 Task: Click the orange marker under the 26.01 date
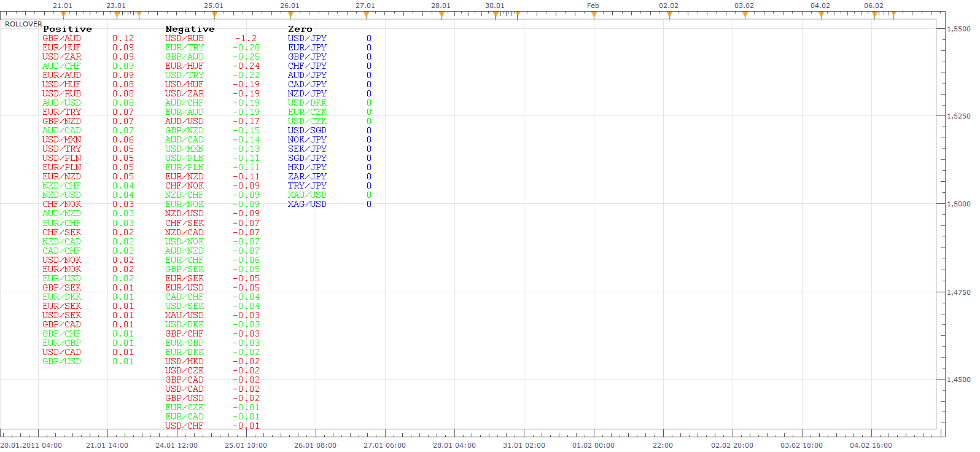click(x=290, y=15)
